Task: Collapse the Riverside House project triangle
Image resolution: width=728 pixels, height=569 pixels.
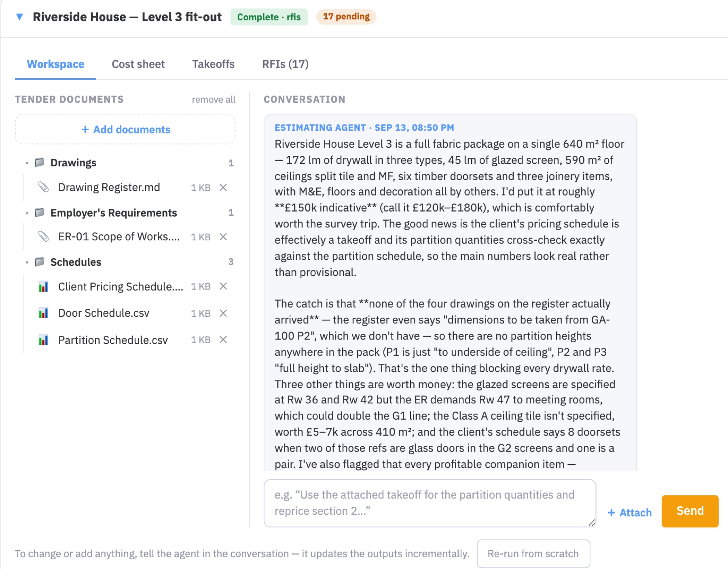Action: coord(19,17)
